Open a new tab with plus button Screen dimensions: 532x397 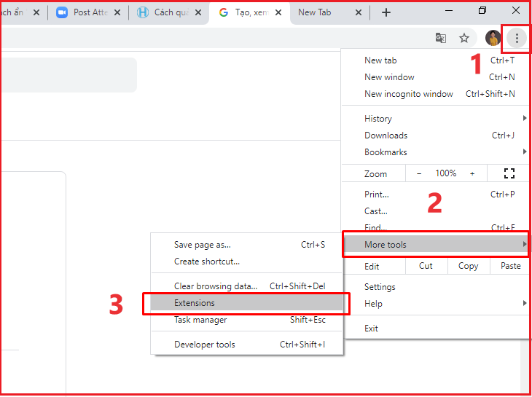pos(386,12)
